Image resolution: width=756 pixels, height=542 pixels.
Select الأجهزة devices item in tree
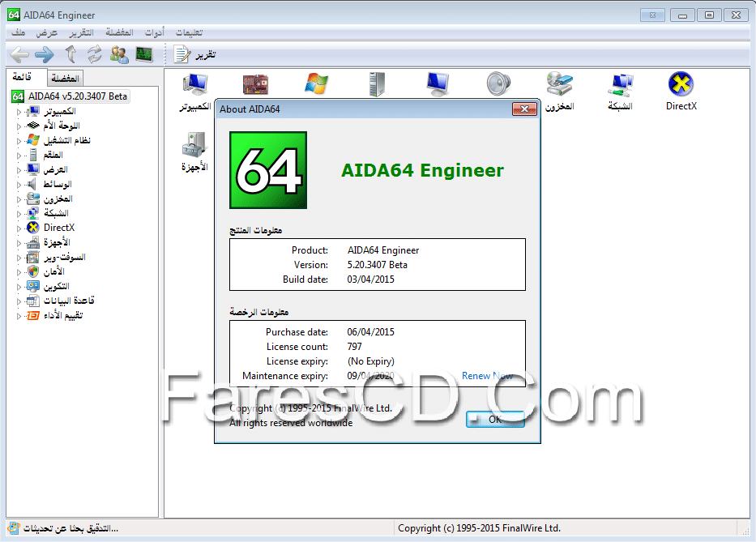[x=57, y=242]
